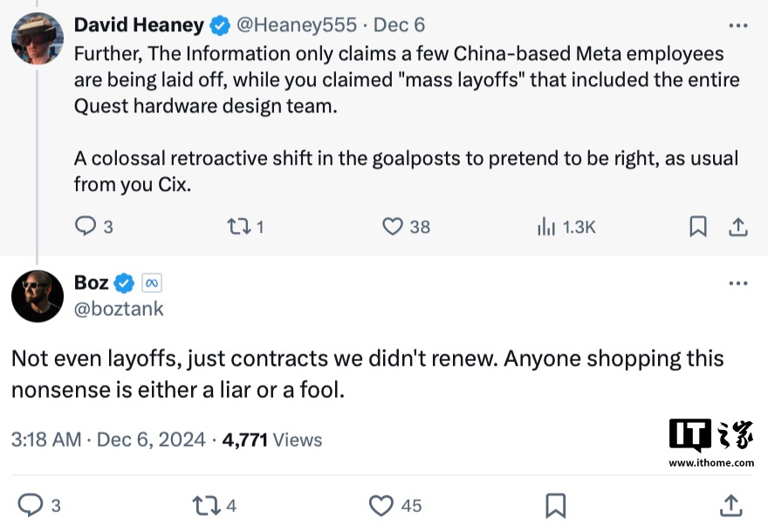The height and width of the screenshot is (532, 768).
Task: Open Boz's profile avatar
Action: 37,296
